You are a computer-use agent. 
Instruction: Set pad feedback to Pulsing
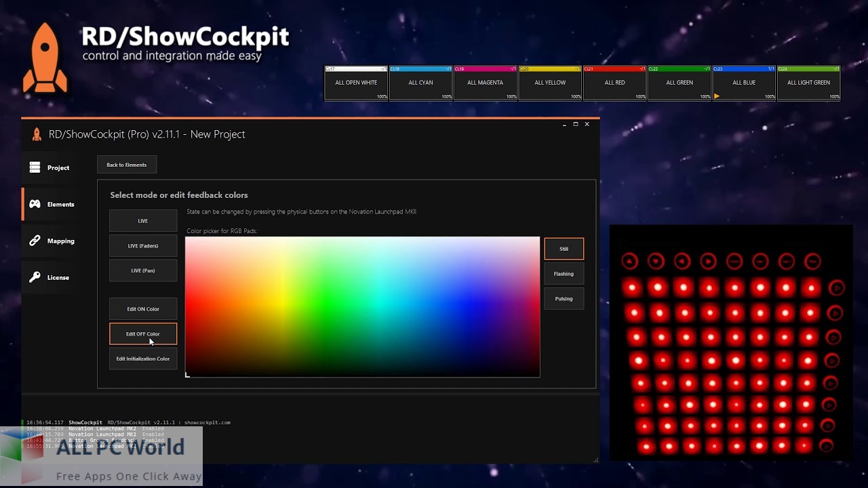tap(564, 298)
